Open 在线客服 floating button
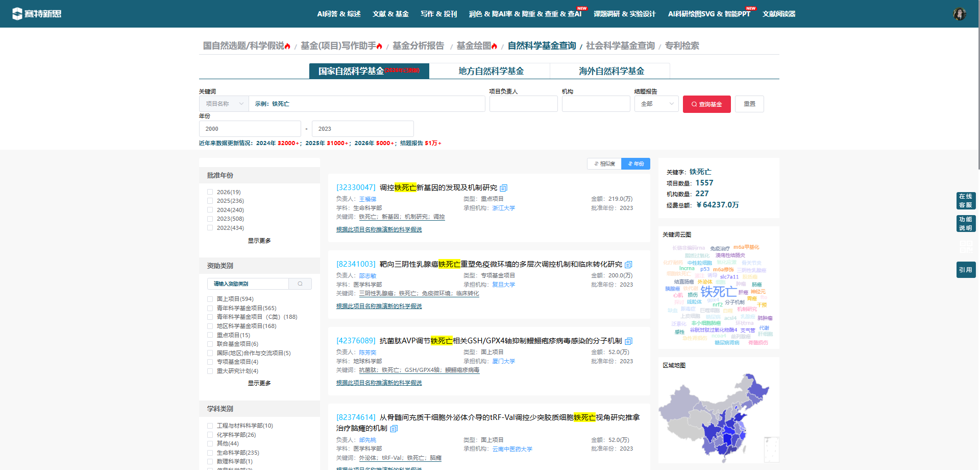Screen dimensions: 980x470 pyautogui.click(x=966, y=201)
